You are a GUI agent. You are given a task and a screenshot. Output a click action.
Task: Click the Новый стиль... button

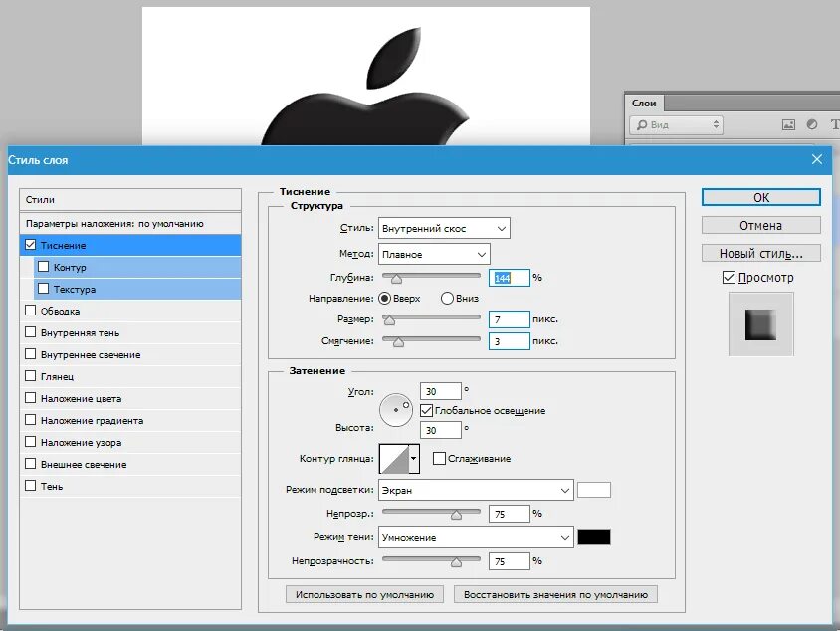click(760, 254)
